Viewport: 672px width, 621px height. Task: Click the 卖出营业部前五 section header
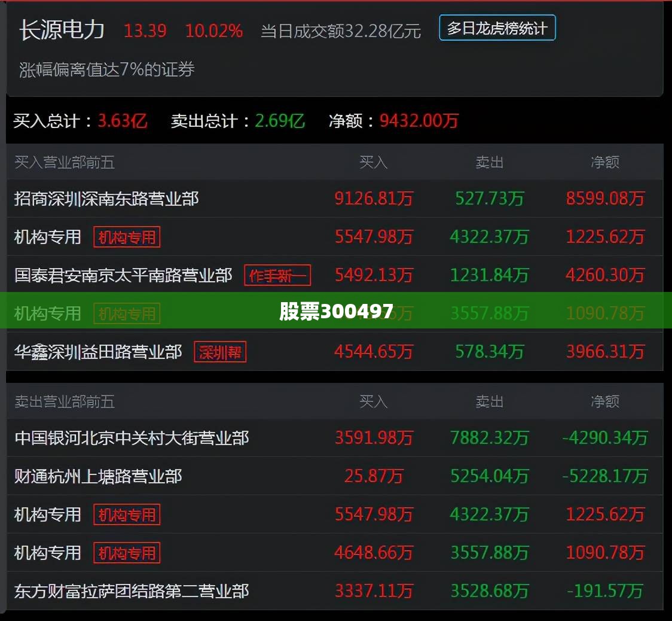[65, 401]
